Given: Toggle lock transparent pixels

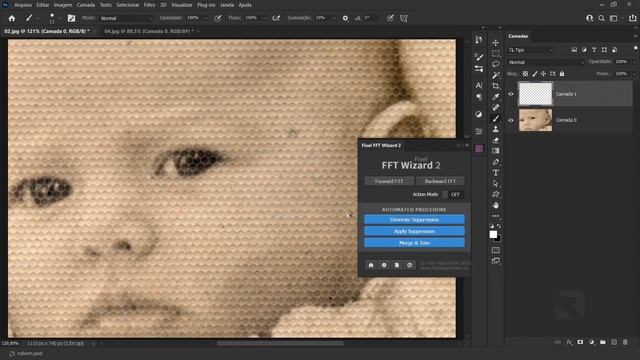Looking at the screenshot, I should pos(525,74).
